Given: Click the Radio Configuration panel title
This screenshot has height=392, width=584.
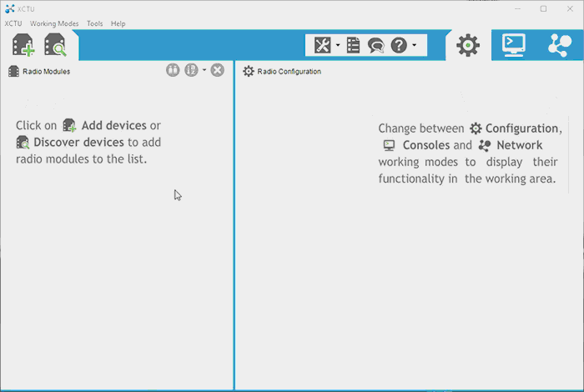Looking at the screenshot, I should point(289,72).
